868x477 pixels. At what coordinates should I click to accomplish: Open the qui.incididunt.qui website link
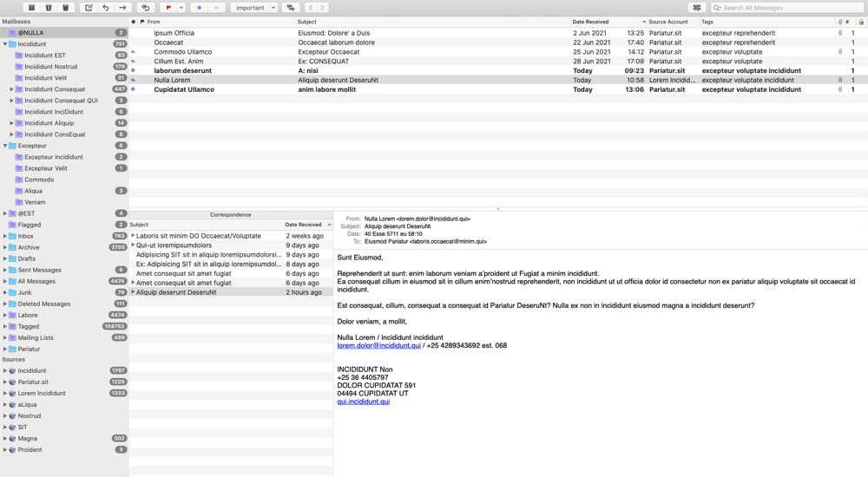(x=363, y=402)
